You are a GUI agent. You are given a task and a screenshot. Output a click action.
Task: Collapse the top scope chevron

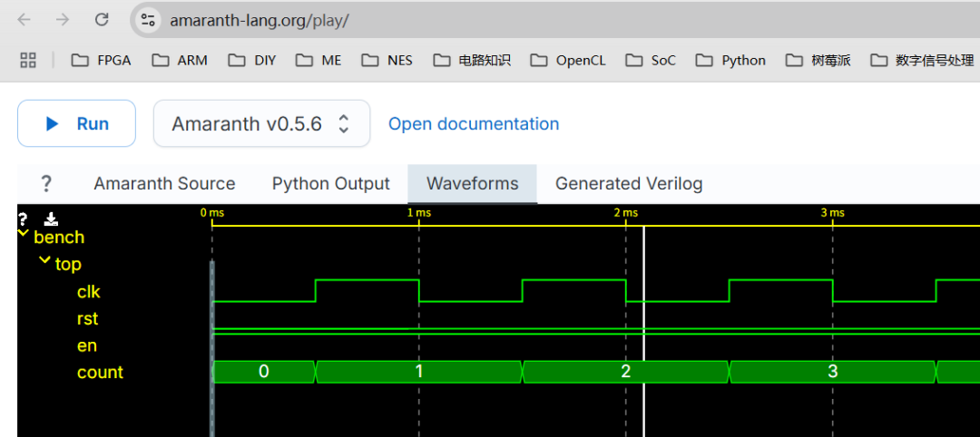pos(44,259)
